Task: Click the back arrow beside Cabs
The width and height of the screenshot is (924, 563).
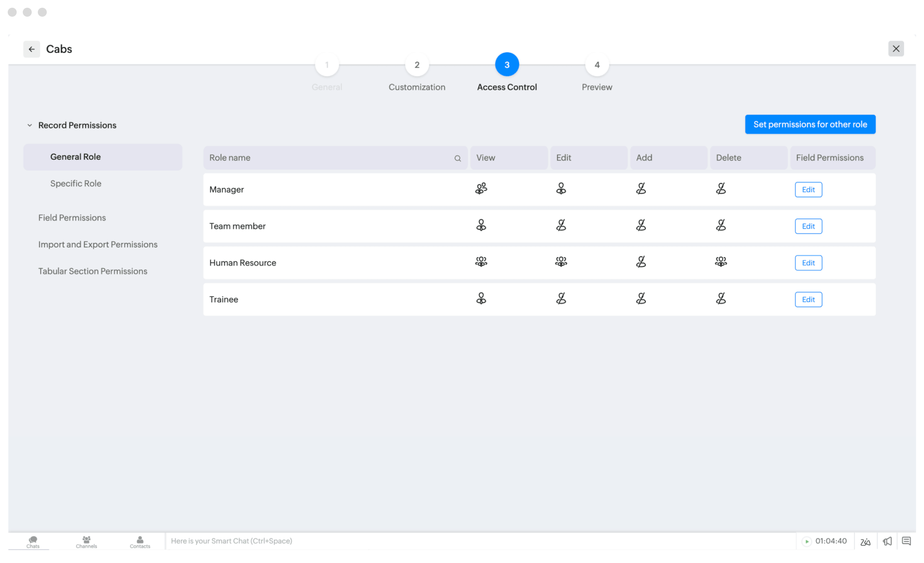Action: coord(32,49)
